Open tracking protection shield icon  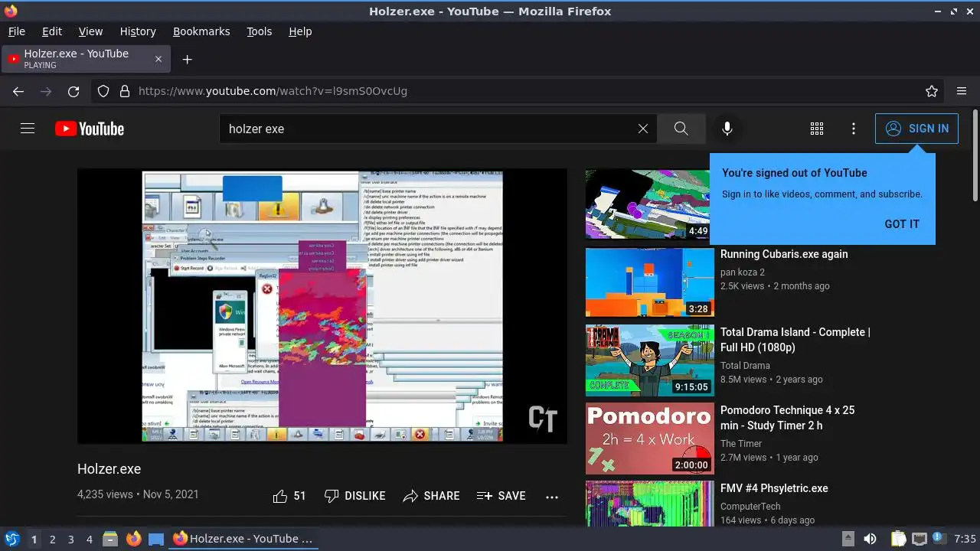[103, 91]
